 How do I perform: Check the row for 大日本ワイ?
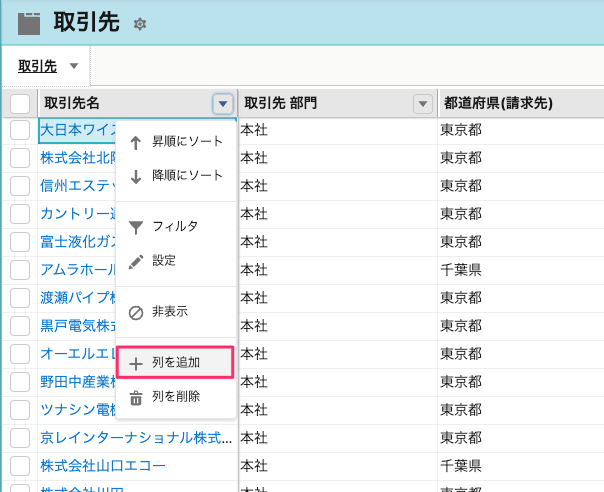20,130
